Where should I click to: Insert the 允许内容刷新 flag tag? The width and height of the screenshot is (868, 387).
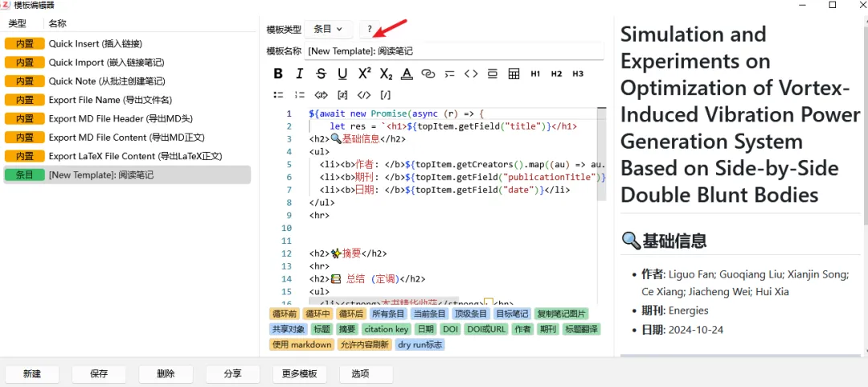365,345
